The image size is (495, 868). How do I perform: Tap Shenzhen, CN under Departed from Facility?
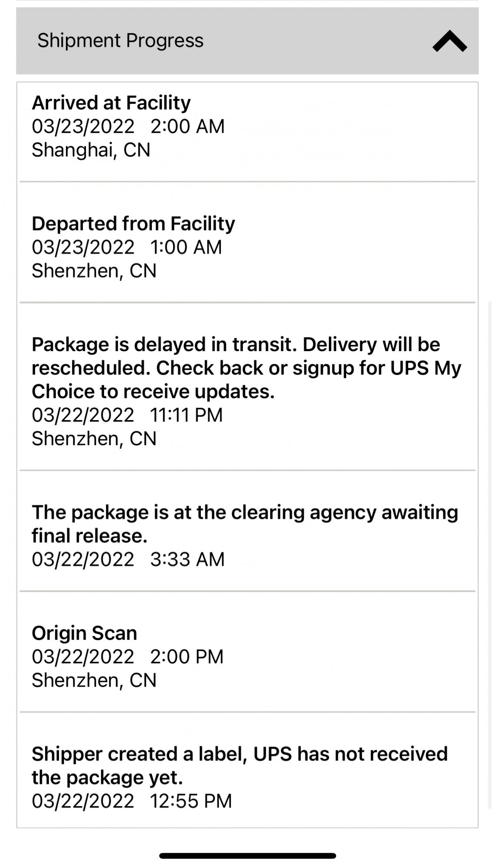pos(94,270)
